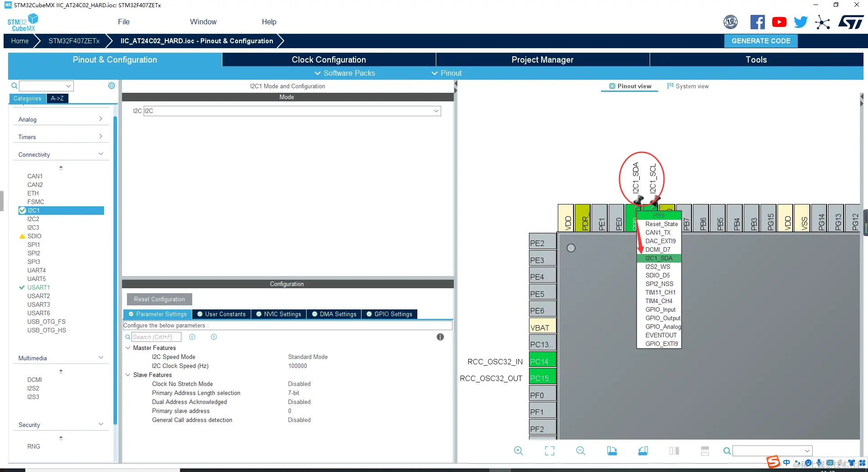Toggle the I2C1 enabled checkmark
This screenshot has width=868, height=472.
(22, 210)
